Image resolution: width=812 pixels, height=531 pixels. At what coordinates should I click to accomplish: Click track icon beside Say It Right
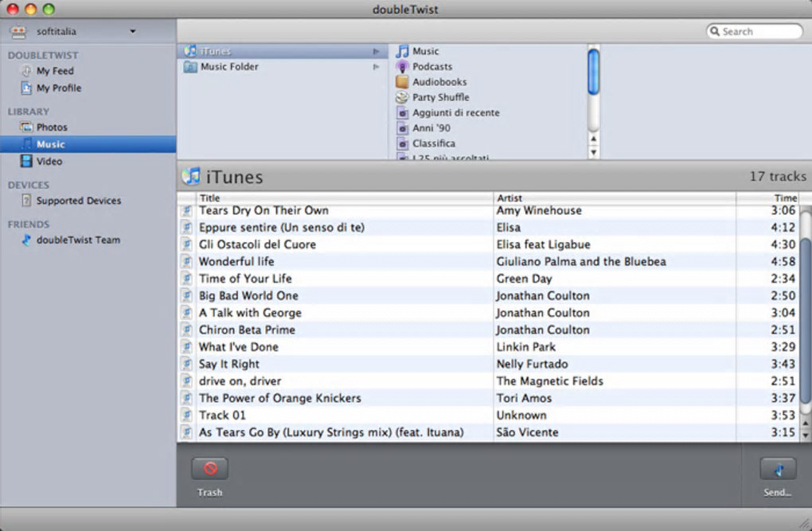pyautogui.click(x=186, y=364)
